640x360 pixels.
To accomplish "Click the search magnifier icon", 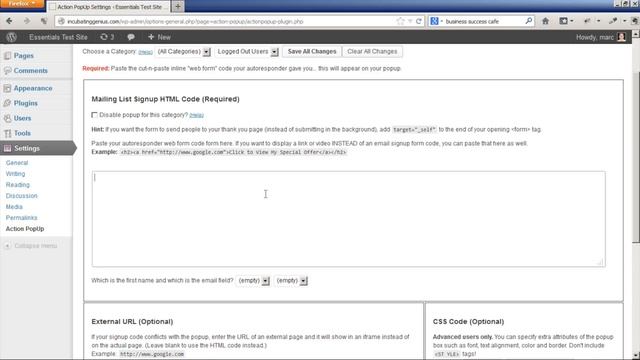I will 529,21.
